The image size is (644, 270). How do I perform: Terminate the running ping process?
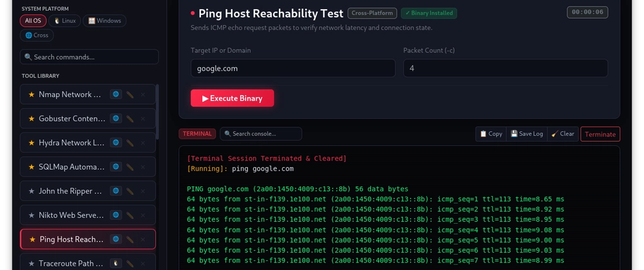click(600, 134)
